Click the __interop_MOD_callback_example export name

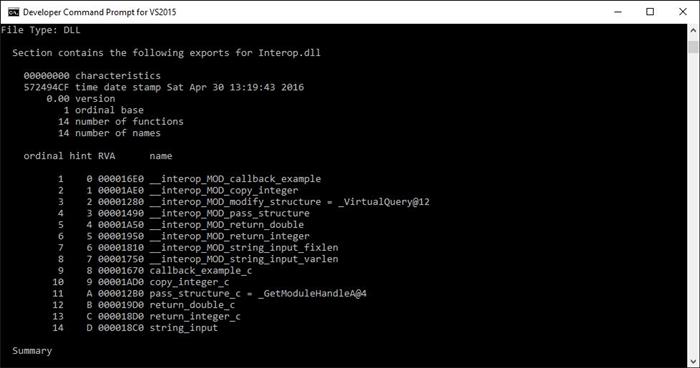[x=235, y=179]
